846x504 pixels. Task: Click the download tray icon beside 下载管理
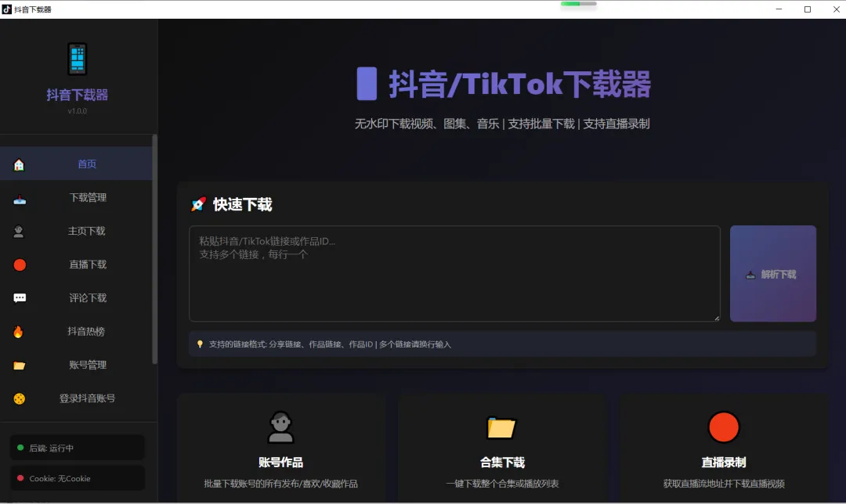pyautogui.click(x=20, y=200)
